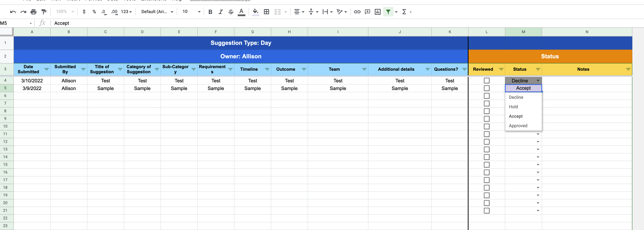This screenshot has width=644, height=230.
Task: Open the Decline status dropdown in row 4
Action: coord(538,81)
